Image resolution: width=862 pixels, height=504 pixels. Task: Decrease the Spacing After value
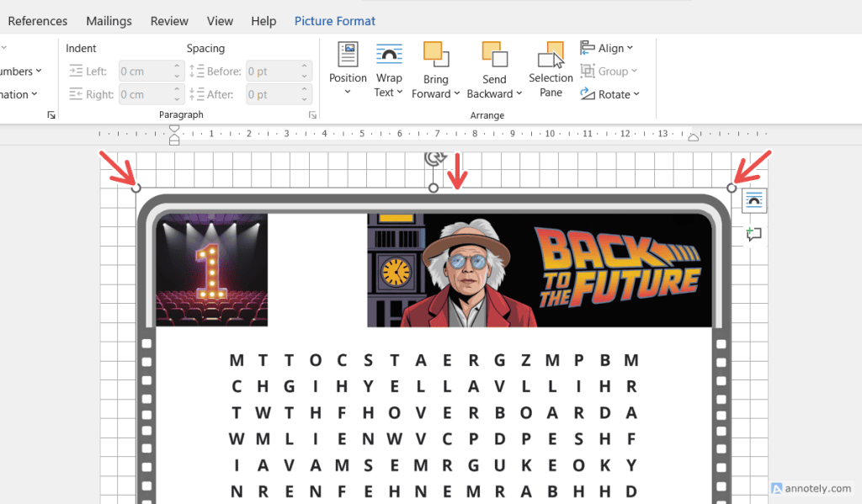tap(305, 99)
